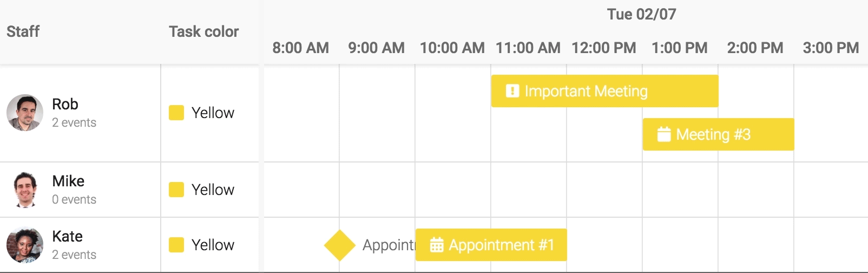The width and height of the screenshot is (868, 273).
Task: Click the calendar icon on Meeting #3
Action: coord(663,134)
